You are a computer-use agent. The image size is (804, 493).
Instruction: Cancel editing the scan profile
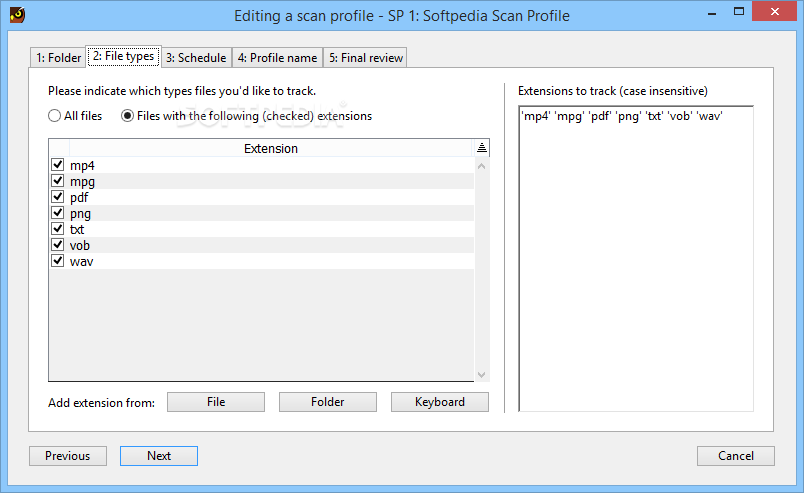click(736, 456)
